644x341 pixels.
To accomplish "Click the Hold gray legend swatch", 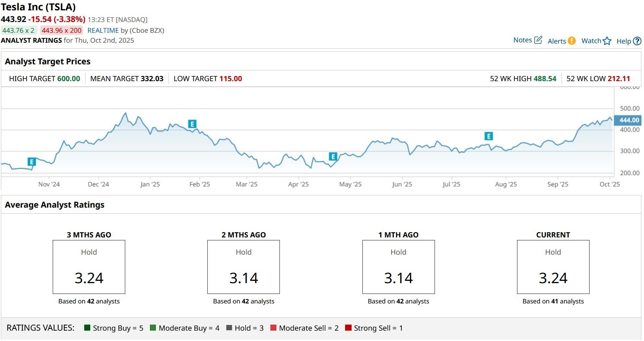I will point(229,328).
